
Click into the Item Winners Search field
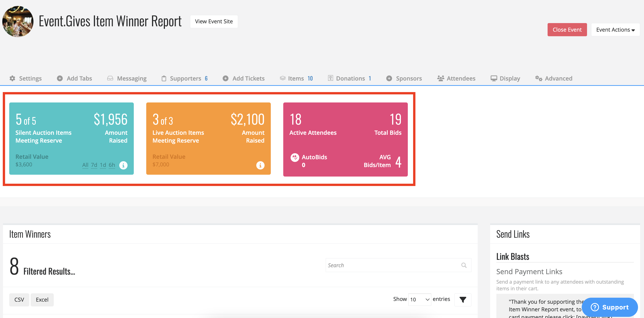[x=398, y=265]
